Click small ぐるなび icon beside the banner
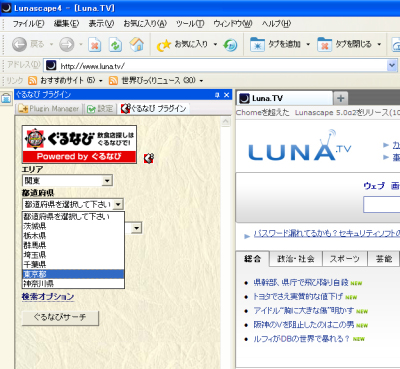The image size is (400, 369). point(149,158)
